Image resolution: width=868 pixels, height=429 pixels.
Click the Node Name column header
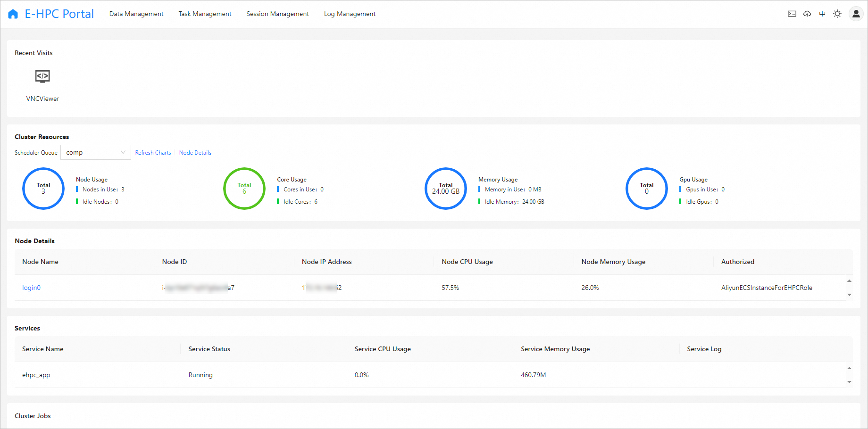(x=41, y=262)
